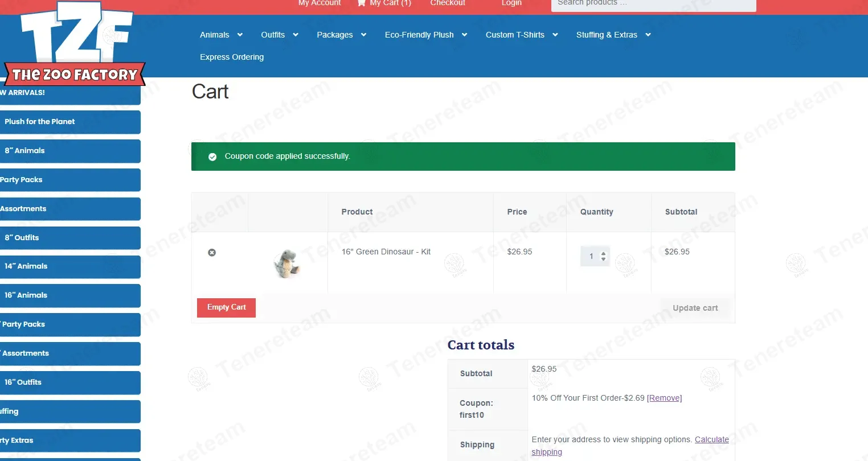Click the $26.95 price cell
The image size is (868, 461).
519,252
